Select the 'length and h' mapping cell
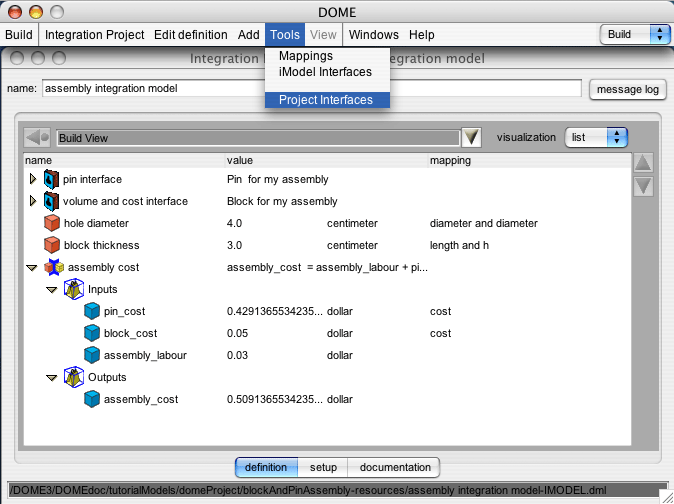The image size is (674, 504). point(459,245)
